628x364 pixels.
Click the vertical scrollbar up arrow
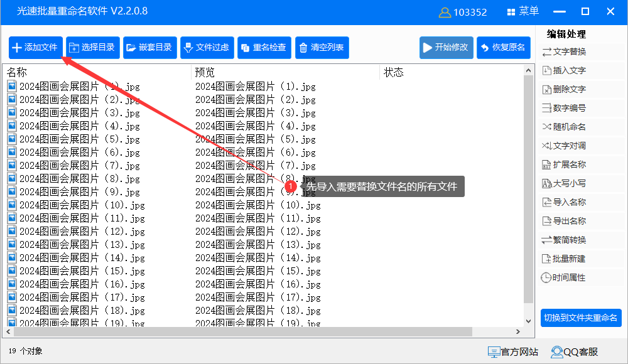[528, 70]
